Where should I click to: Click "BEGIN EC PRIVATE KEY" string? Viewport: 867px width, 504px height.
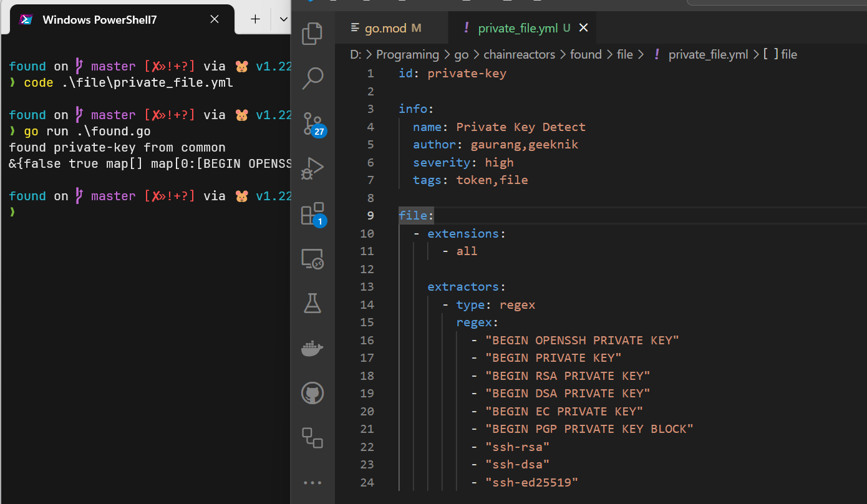564,412
